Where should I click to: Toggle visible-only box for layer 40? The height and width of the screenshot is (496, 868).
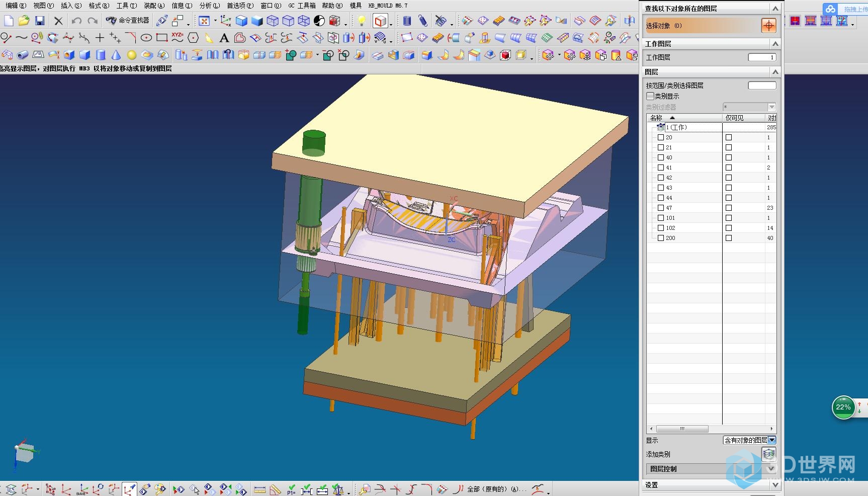click(729, 157)
